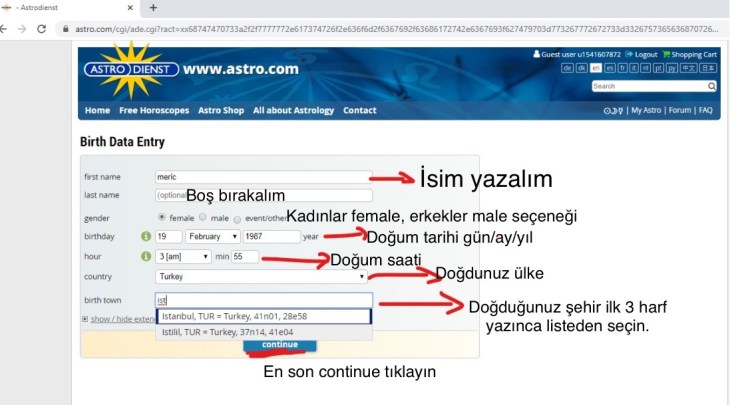Switch site language to Dutch (nl)
The width and height of the screenshot is (750, 405).
tap(645, 68)
